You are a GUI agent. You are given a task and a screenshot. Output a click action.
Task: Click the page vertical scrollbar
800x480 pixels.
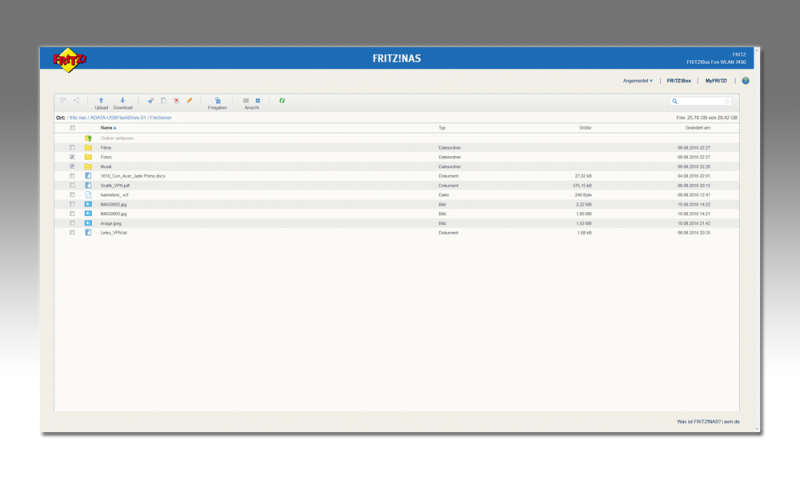(757, 240)
